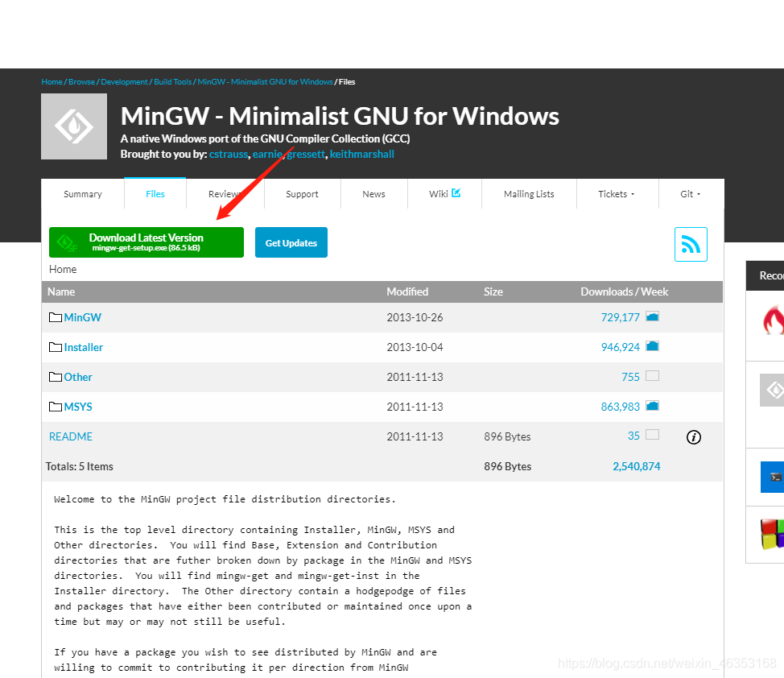Screen dimensions: 784x678
Task: Open the MinGW folder link
Action: coord(82,317)
